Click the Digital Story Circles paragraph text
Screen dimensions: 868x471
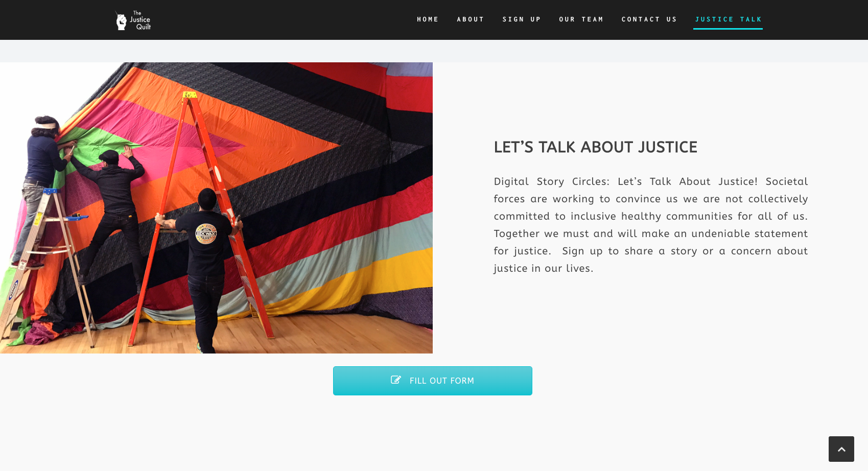click(x=650, y=225)
